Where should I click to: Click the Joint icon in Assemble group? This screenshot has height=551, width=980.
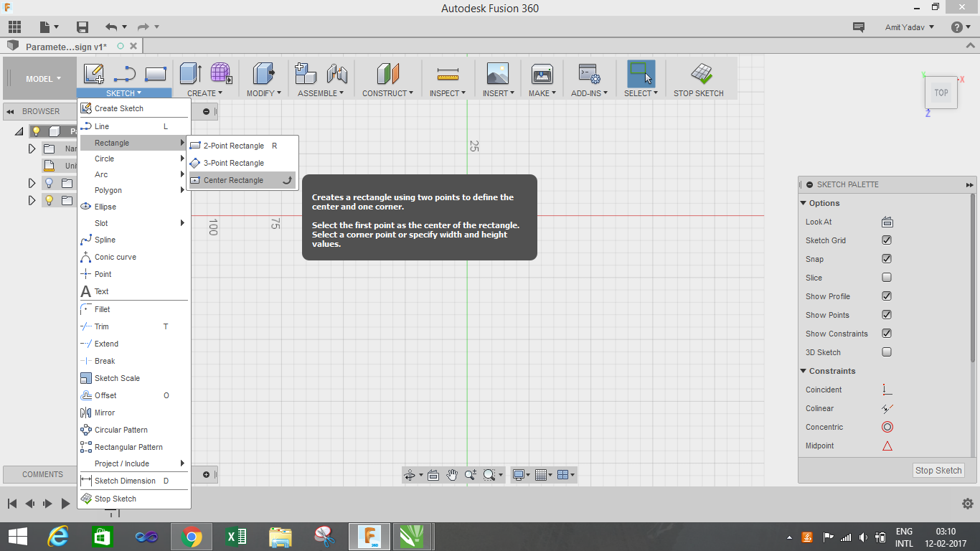(336, 74)
